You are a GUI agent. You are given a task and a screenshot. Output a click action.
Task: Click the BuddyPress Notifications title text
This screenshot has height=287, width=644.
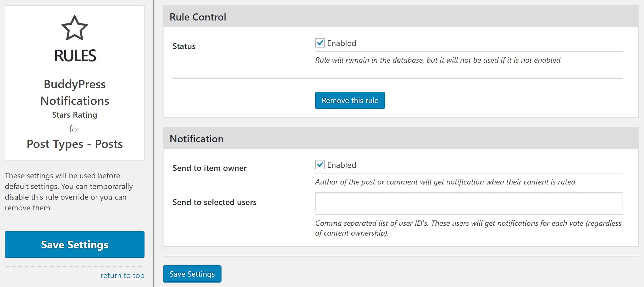click(75, 92)
